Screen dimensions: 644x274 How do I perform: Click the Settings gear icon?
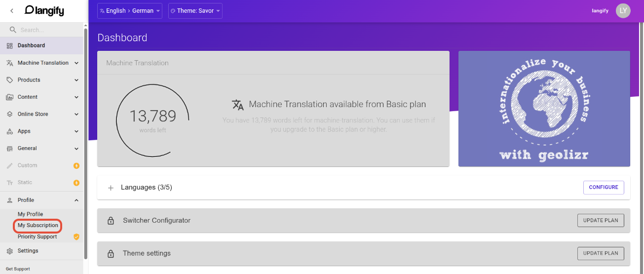pos(9,251)
